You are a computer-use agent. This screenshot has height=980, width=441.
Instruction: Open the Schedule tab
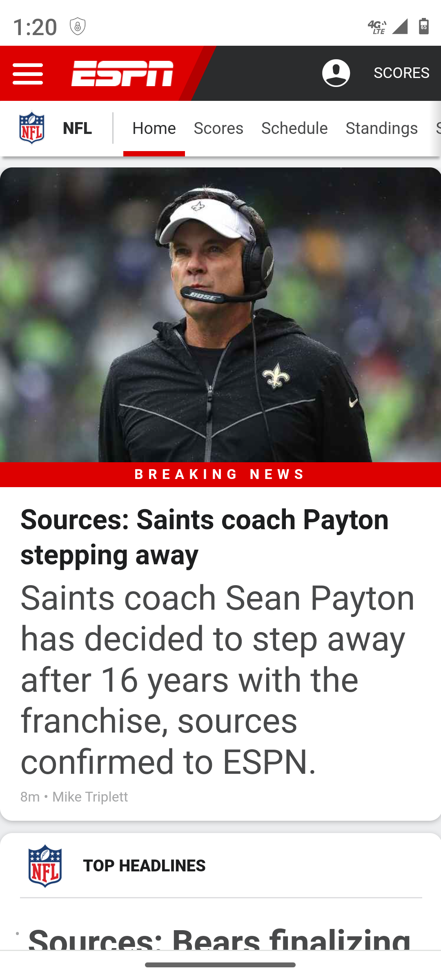(294, 128)
